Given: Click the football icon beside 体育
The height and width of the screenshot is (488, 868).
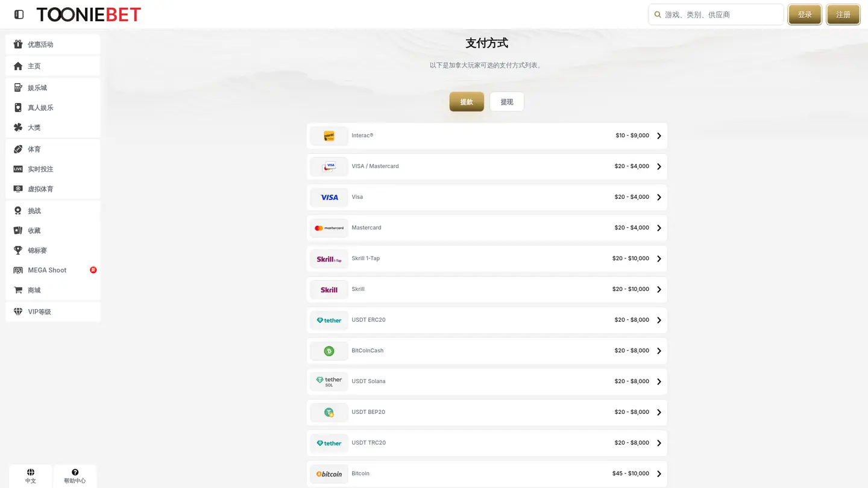Looking at the screenshot, I should point(18,149).
